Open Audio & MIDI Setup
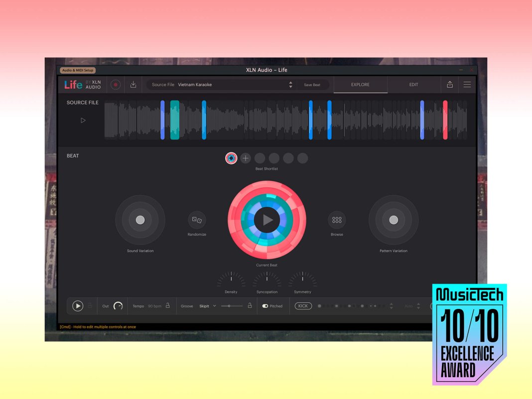 pyautogui.click(x=78, y=70)
